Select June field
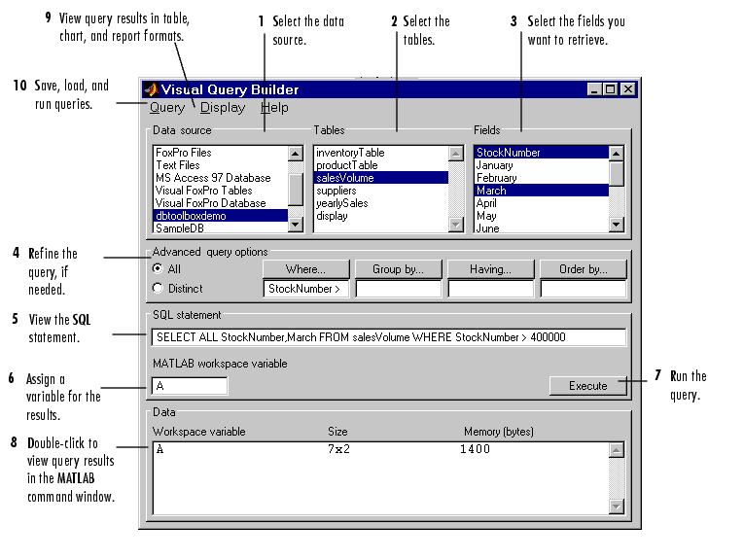The width and height of the screenshot is (744, 560). click(542, 227)
